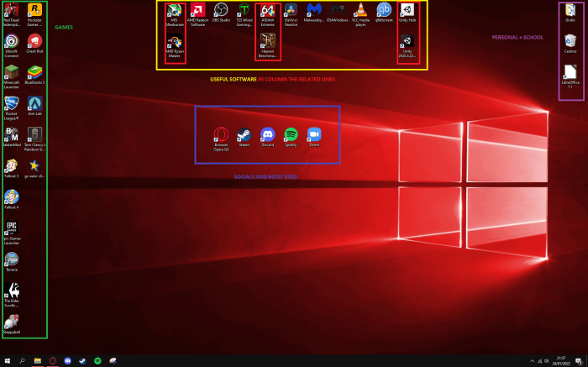Select the Fallout 3 icon
588x367 pixels.
[x=11, y=168]
